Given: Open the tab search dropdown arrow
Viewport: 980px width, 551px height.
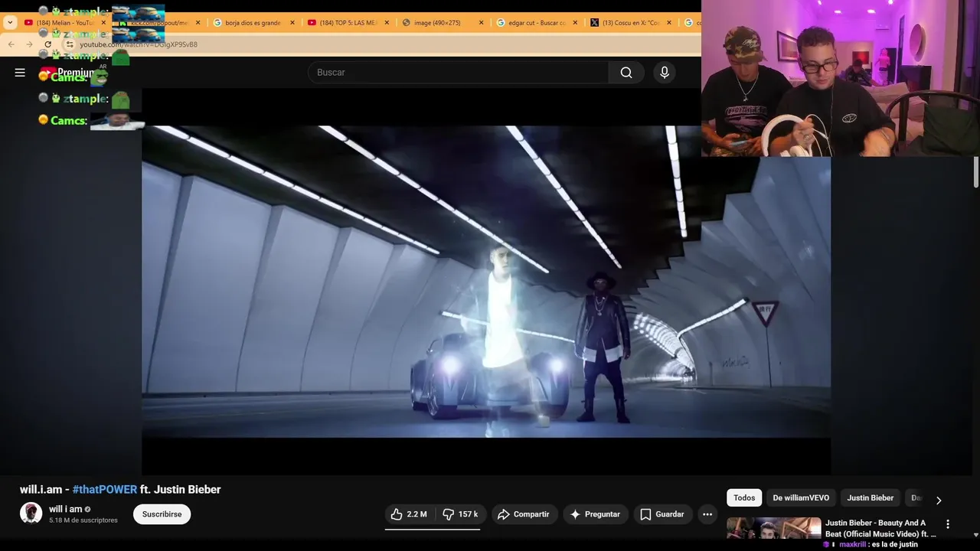Looking at the screenshot, I should click(10, 22).
